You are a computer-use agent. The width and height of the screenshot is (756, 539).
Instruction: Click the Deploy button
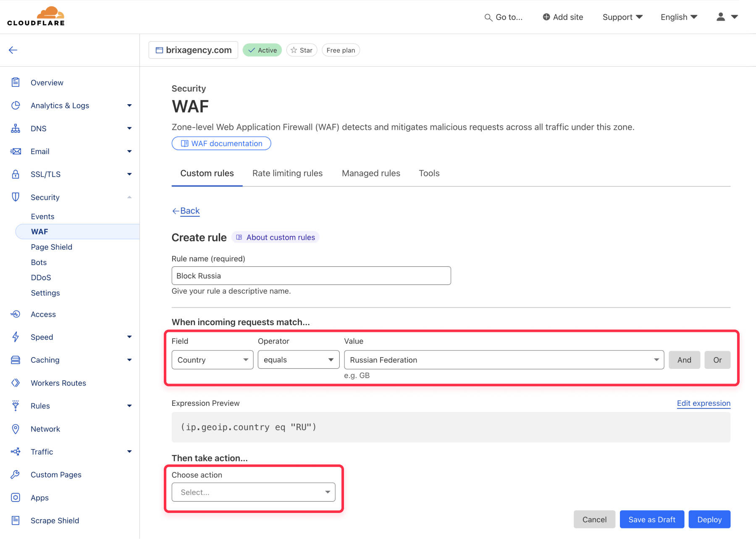pyautogui.click(x=709, y=520)
